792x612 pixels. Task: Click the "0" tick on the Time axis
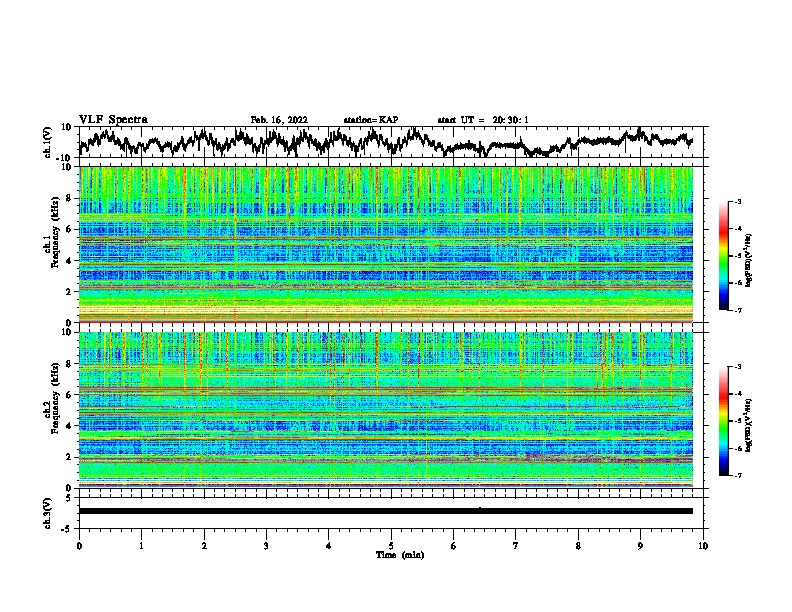pos(79,546)
